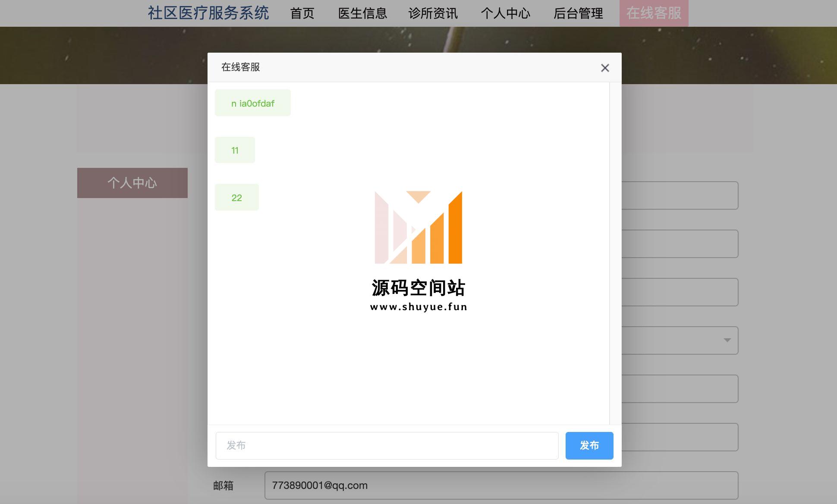837x504 pixels.
Task: Click the 社区医疗服务系统 site title
Action: 208,13
